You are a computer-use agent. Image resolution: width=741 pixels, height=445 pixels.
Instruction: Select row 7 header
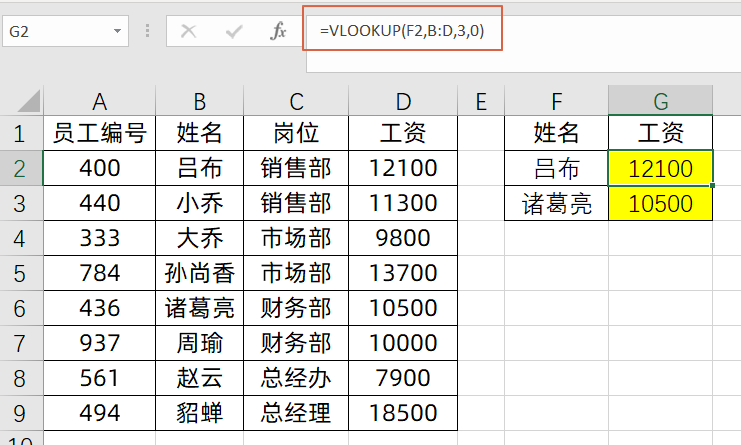pyautogui.click(x=21, y=343)
